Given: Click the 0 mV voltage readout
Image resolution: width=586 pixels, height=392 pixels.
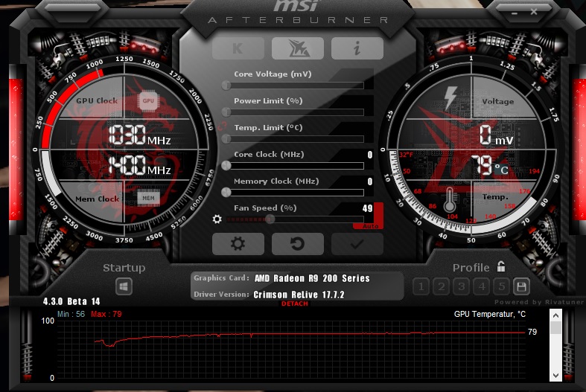Looking at the screenshot, I should point(497,135).
